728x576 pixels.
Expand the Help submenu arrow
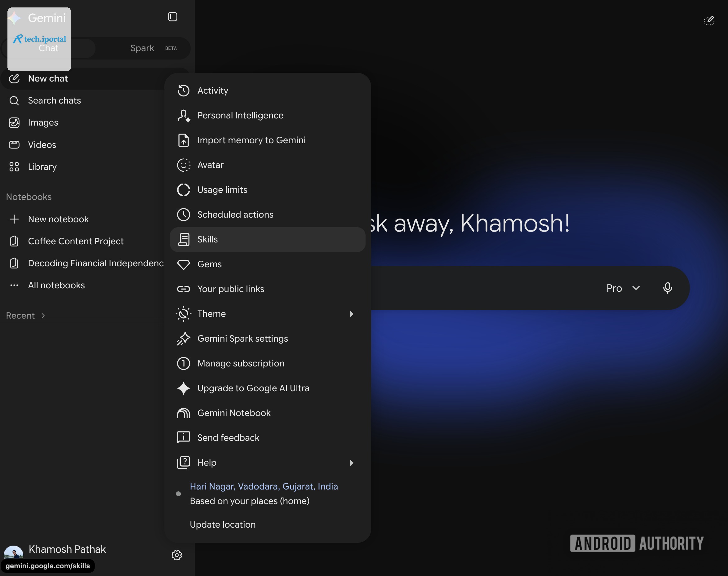[351, 463]
